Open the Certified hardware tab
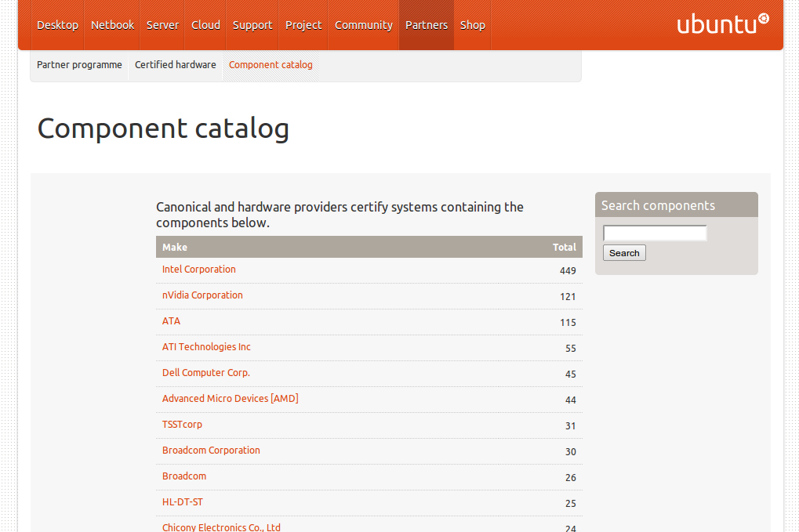 tap(175, 65)
